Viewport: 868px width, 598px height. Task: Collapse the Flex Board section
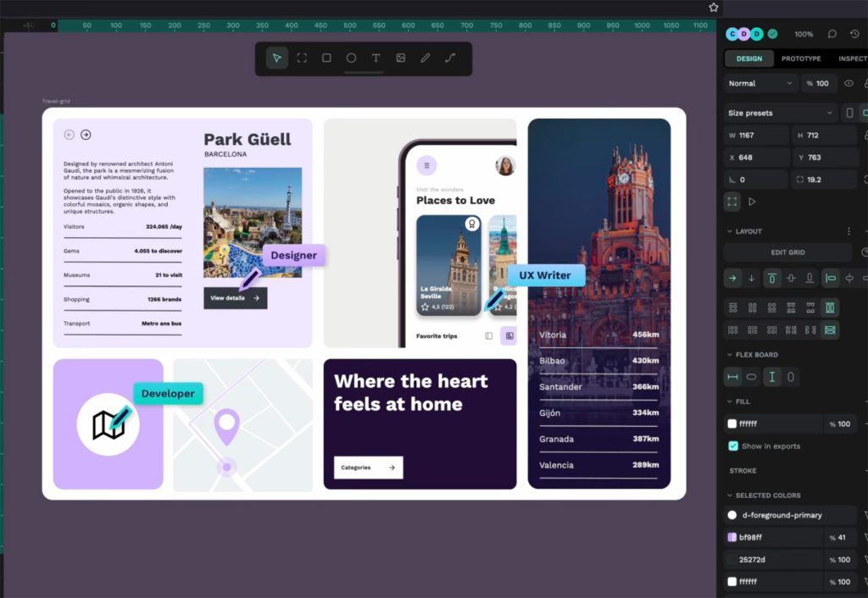click(x=730, y=355)
